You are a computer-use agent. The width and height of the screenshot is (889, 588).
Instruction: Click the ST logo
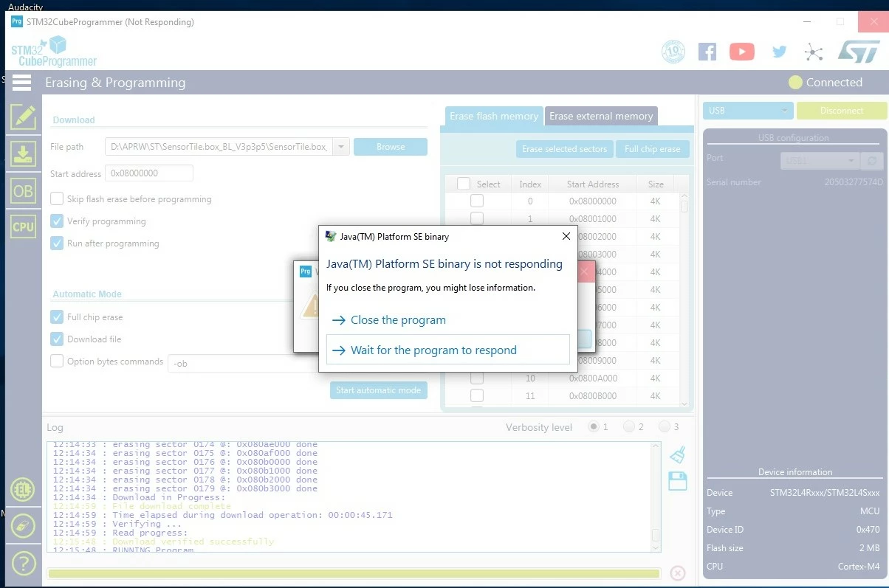[x=859, y=52]
